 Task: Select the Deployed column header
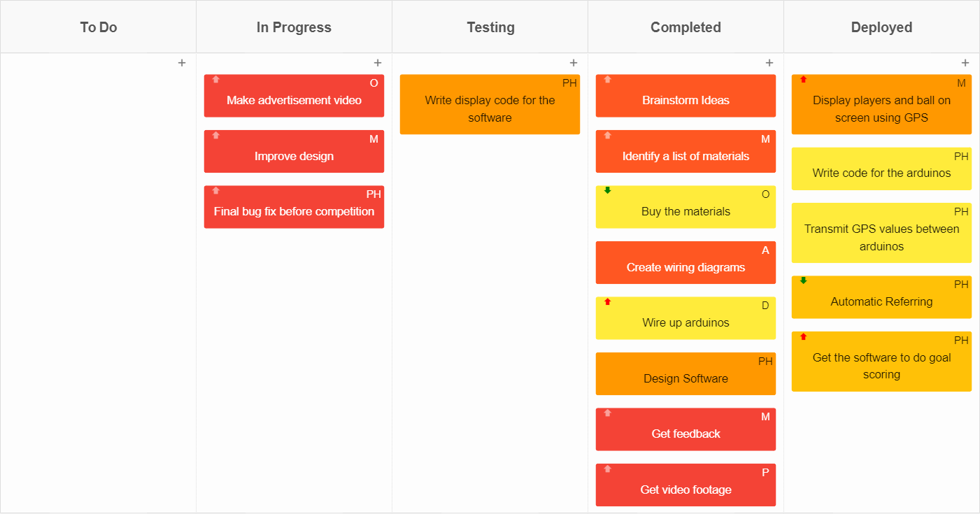pyautogui.click(x=881, y=27)
